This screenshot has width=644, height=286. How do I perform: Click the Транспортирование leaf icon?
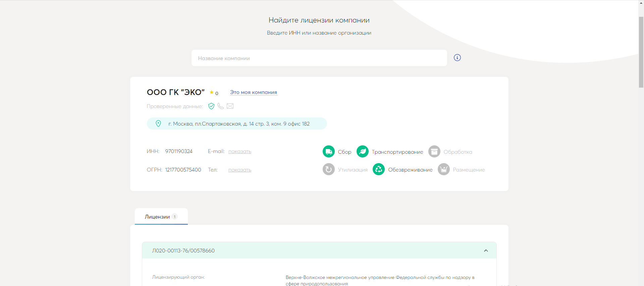[x=363, y=151]
